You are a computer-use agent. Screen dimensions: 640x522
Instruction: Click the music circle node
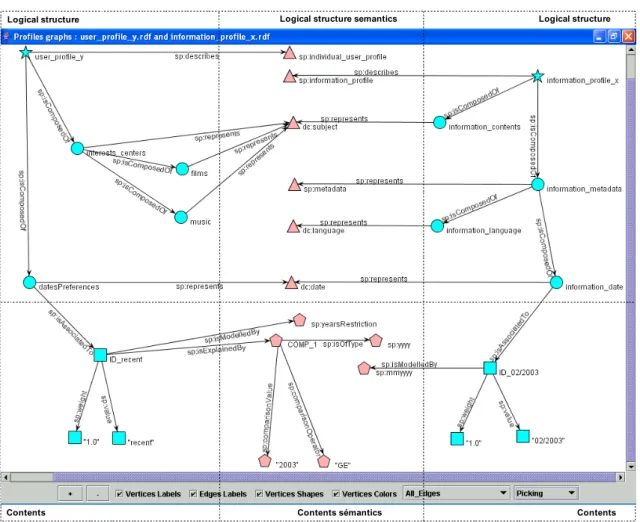click(x=181, y=217)
